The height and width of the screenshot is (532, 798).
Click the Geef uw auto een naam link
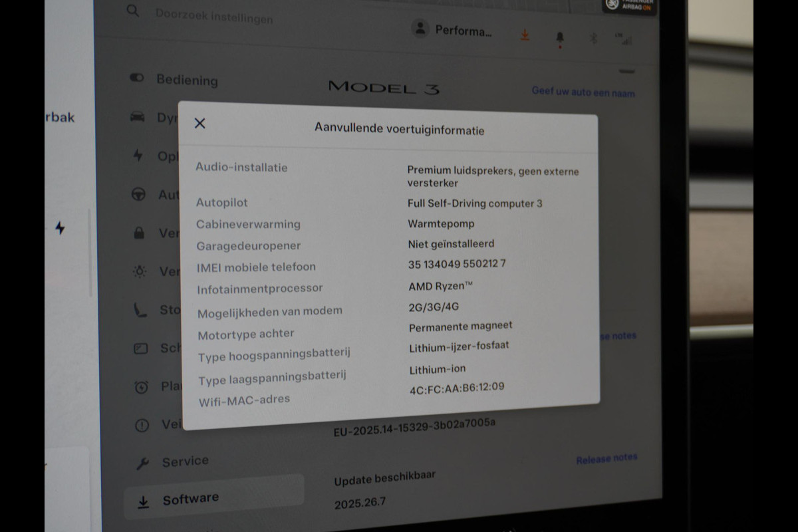coord(583,92)
